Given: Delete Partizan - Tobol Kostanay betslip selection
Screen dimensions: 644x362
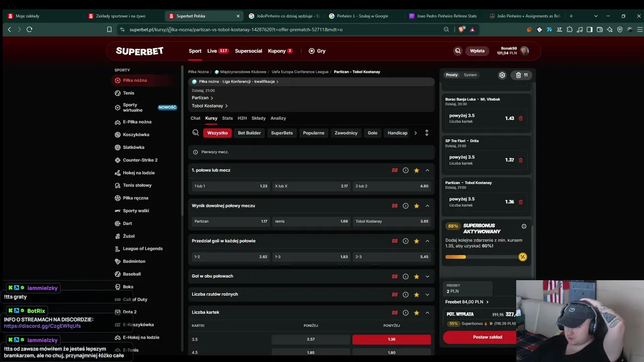Looking at the screenshot, I should 521,202.
